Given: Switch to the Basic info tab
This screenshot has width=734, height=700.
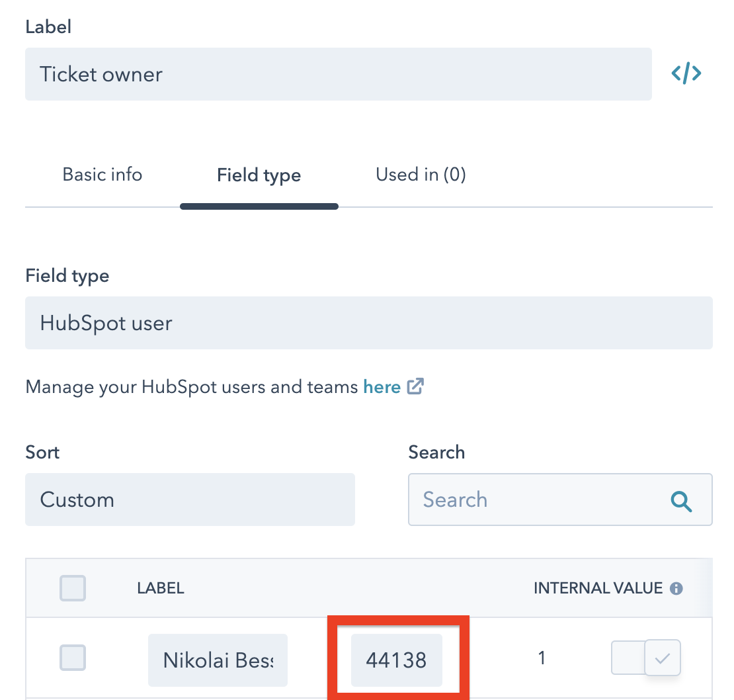Looking at the screenshot, I should coord(102,175).
